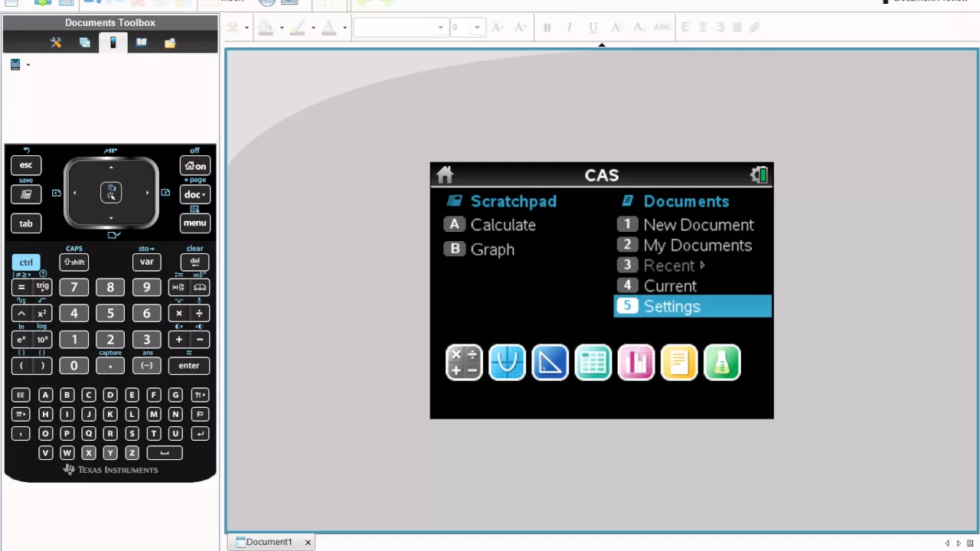Viewport: 980px width, 551px height.
Task: Click the ?! punctuation key on keypad
Action: [200, 395]
